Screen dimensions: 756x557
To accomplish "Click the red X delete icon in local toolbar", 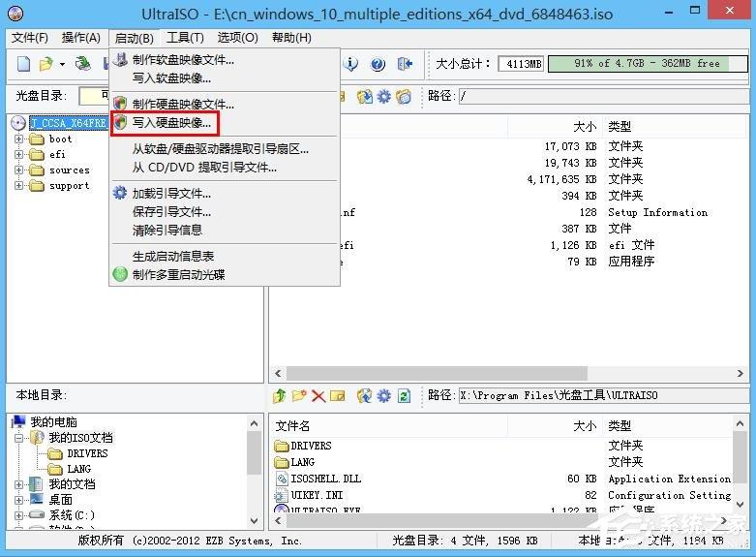I will [x=318, y=395].
